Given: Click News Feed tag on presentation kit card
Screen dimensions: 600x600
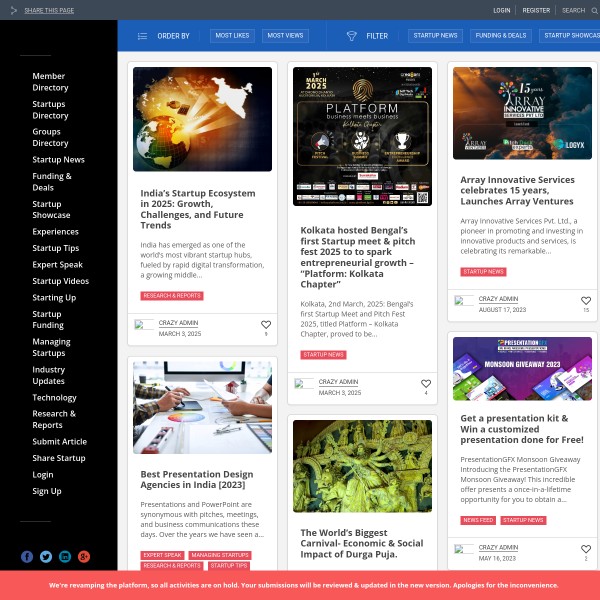Looking at the screenshot, I should pos(478,520).
